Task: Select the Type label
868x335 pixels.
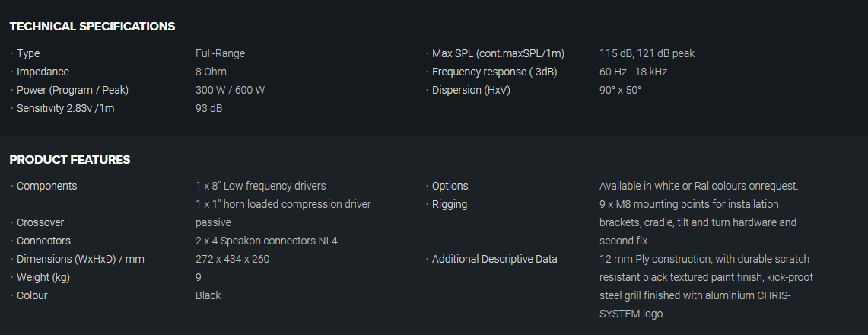Action: click(x=28, y=53)
